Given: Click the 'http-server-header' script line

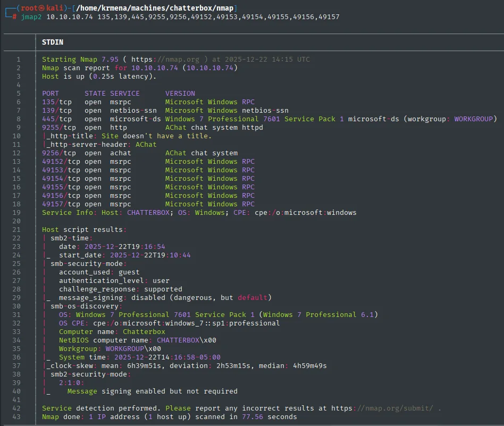Looking at the screenshot, I should pyautogui.click(x=100, y=145).
